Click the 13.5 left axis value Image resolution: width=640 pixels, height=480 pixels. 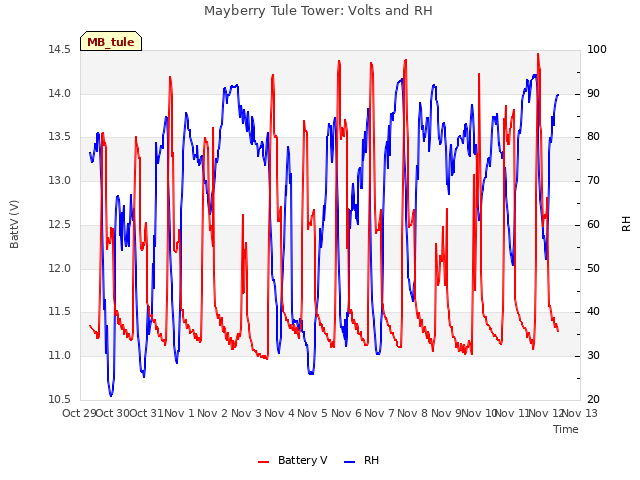(x=60, y=137)
